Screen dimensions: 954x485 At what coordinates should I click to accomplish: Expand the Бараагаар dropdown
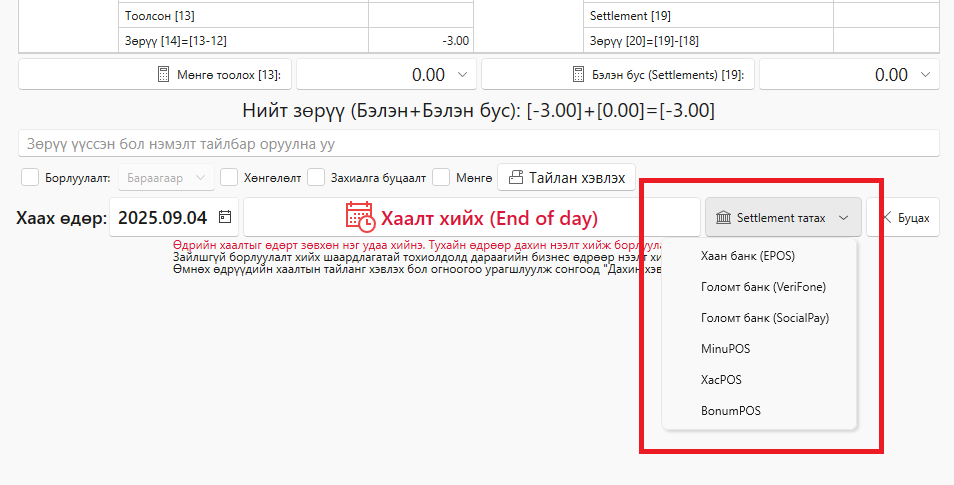tap(167, 178)
